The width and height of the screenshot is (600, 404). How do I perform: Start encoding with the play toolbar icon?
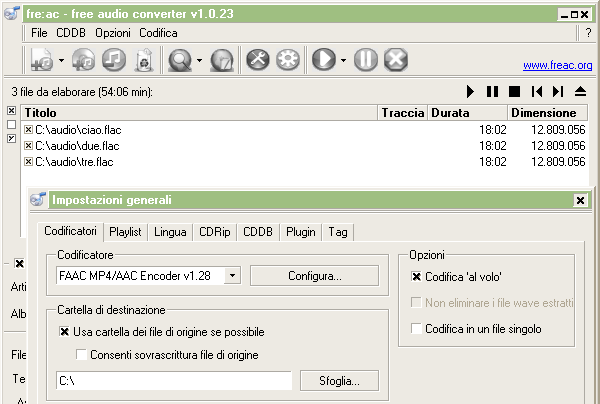click(x=324, y=60)
